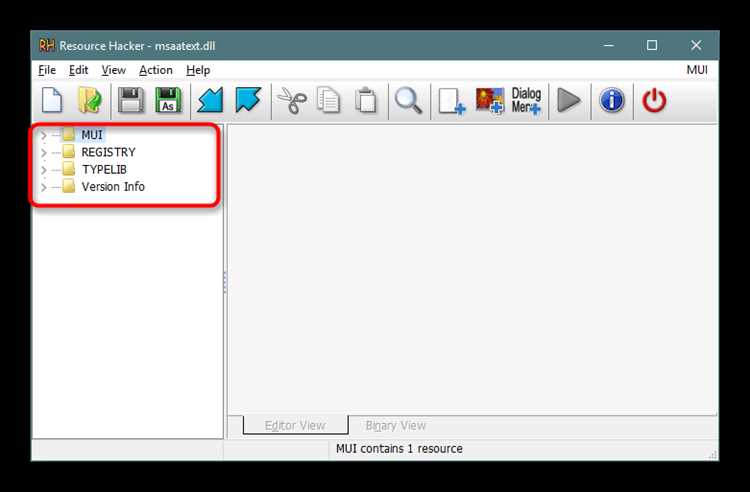Image resolution: width=750 pixels, height=492 pixels.
Task: Open the Edit menu
Action: pos(78,70)
